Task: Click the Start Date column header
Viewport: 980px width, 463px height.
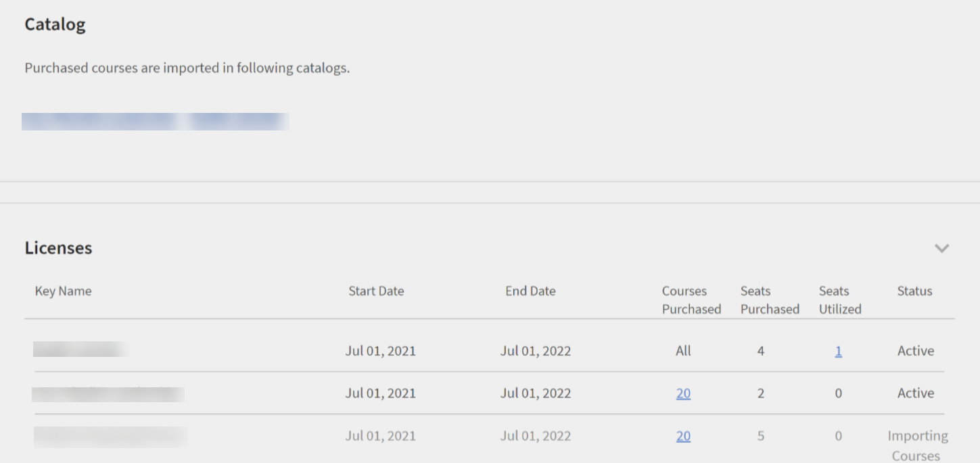Action: pos(376,291)
